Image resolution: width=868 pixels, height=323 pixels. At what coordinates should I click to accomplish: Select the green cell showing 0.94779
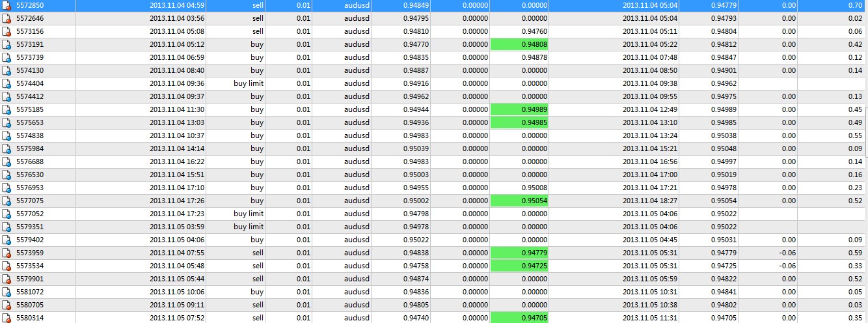[519, 253]
